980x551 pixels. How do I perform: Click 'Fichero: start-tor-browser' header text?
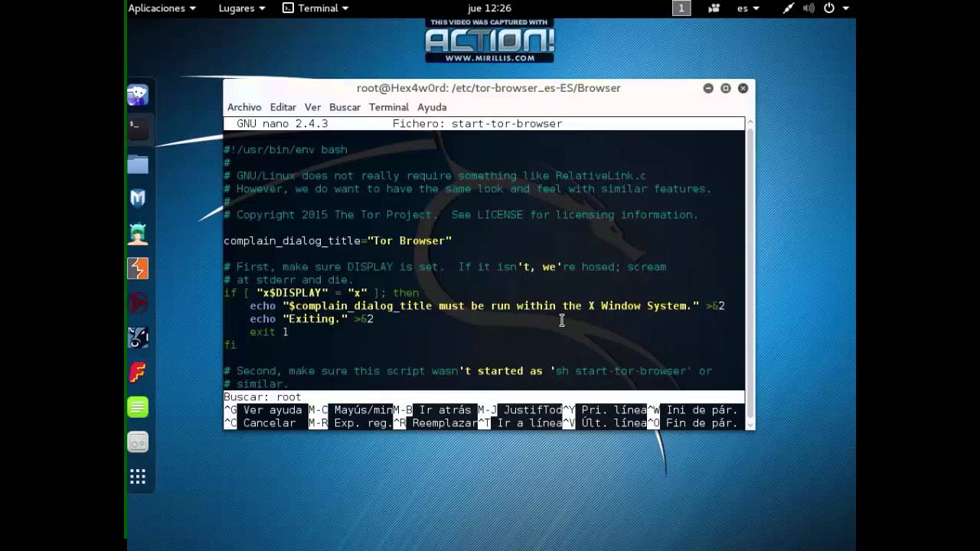[477, 124]
